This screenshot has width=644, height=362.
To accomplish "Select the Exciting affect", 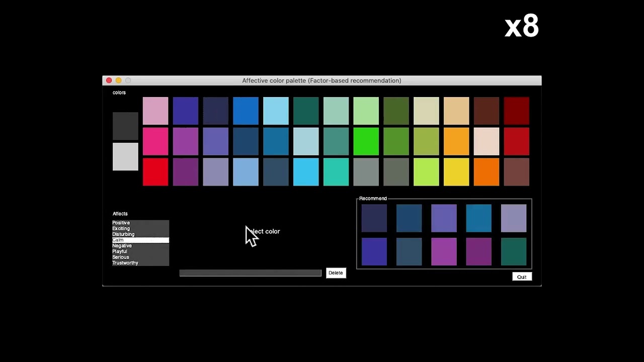I will coord(140,229).
